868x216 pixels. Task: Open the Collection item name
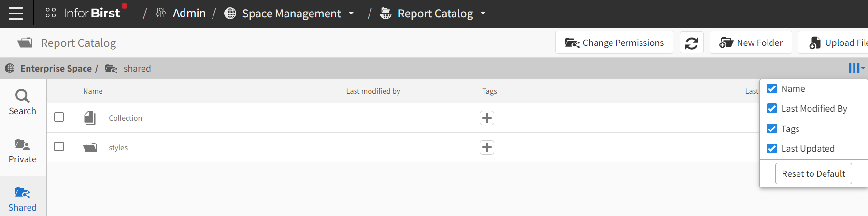[125, 118]
